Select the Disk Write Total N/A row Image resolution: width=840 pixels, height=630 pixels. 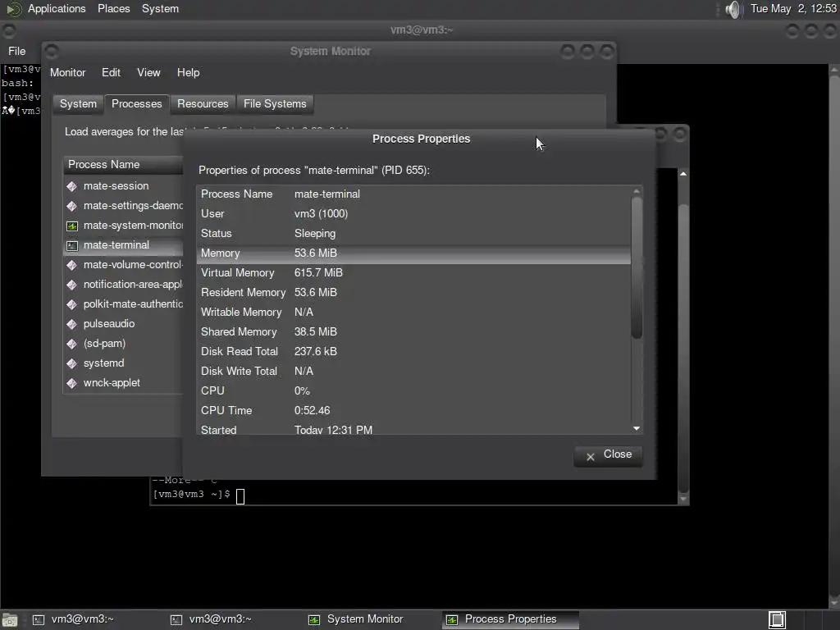tap(413, 372)
